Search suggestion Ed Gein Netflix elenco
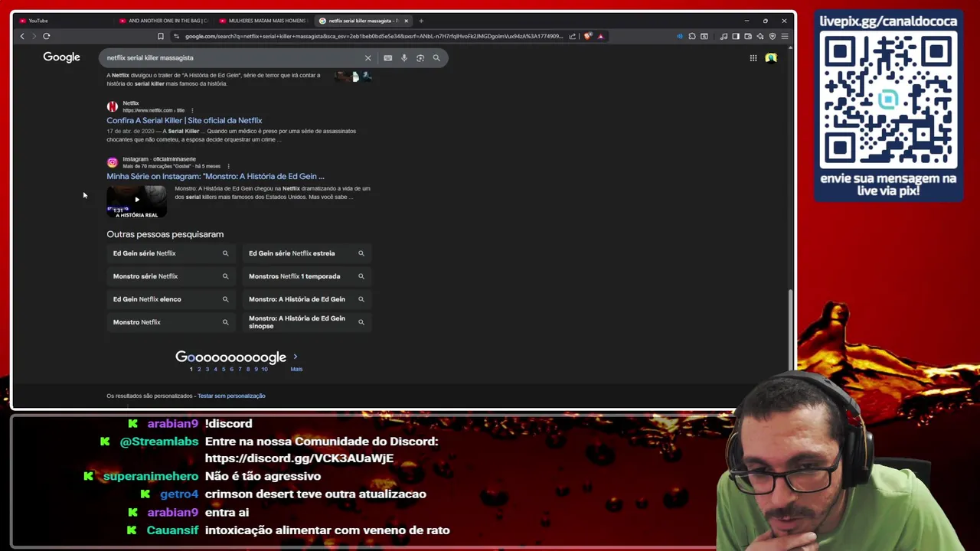The height and width of the screenshot is (551, 980). point(170,299)
